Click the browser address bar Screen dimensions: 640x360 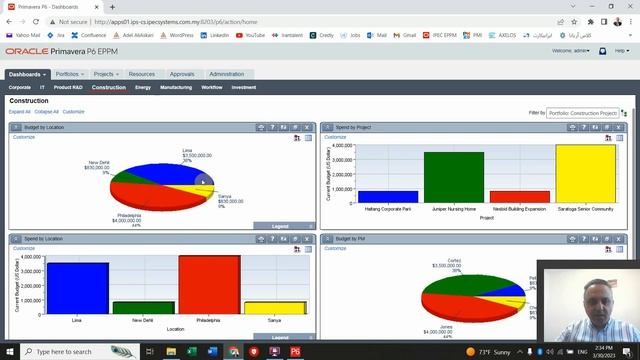click(302, 22)
